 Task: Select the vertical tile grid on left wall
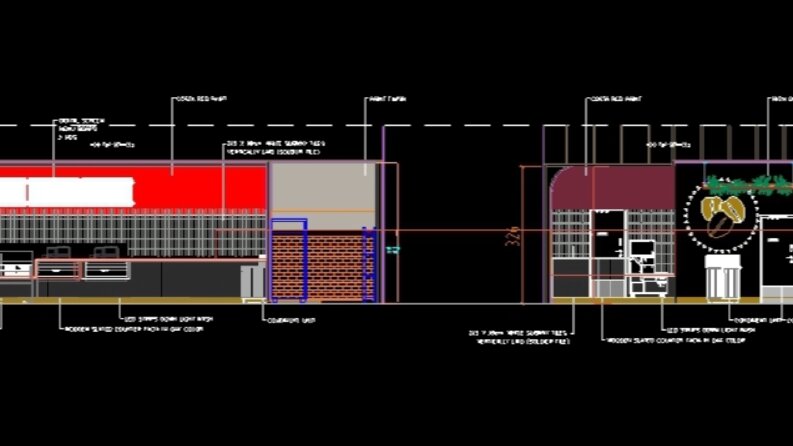point(133,233)
